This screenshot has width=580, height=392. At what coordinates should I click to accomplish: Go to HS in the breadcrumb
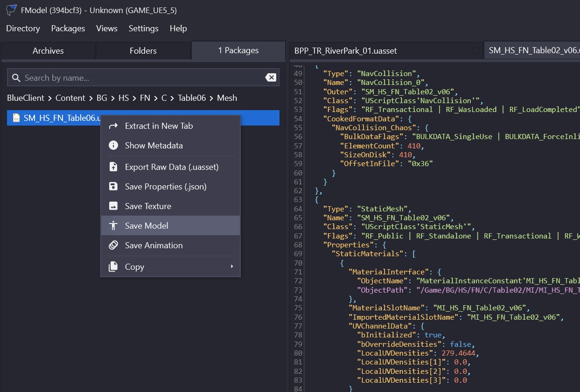click(x=124, y=98)
